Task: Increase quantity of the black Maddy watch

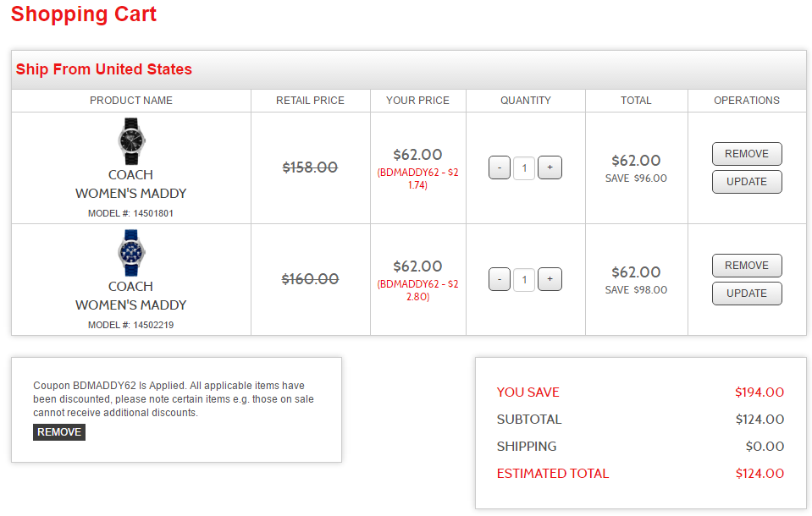Action: (x=550, y=167)
